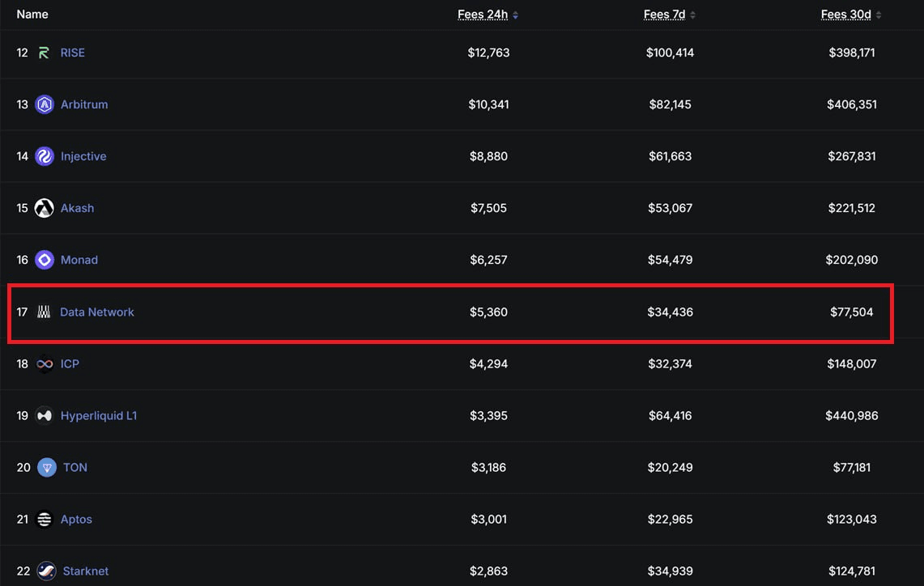The width and height of the screenshot is (924, 586).
Task: Sort by Fees 7d arrow
Action: tap(693, 15)
